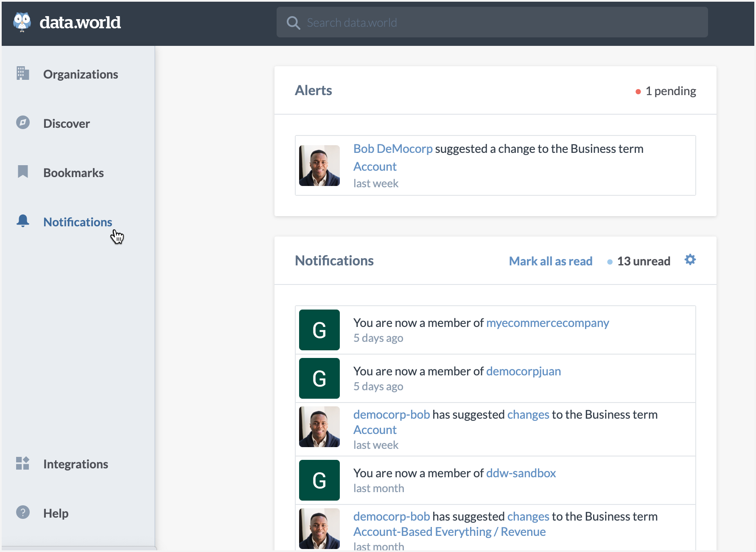Viewport: 756px width, 552px height.
Task: Click the G avatar for democorpjuan notification
Action: (319, 378)
